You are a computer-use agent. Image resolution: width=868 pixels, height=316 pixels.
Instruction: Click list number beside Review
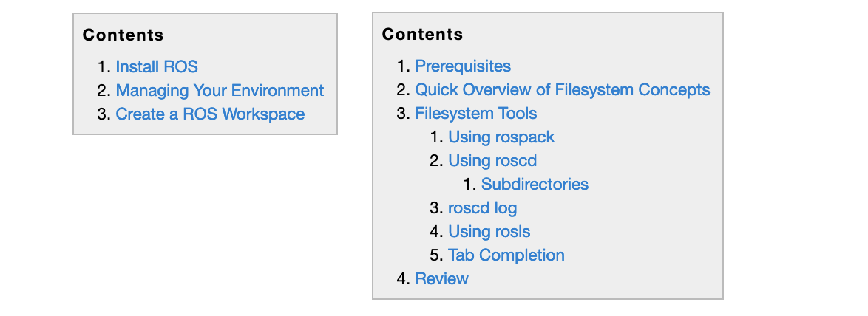point(404,278)
